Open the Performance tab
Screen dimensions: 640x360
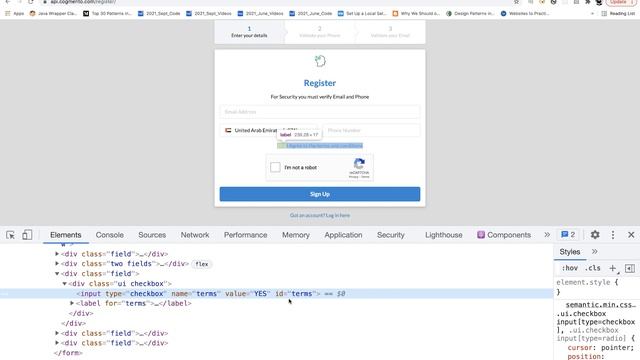(x=245, y=235)
